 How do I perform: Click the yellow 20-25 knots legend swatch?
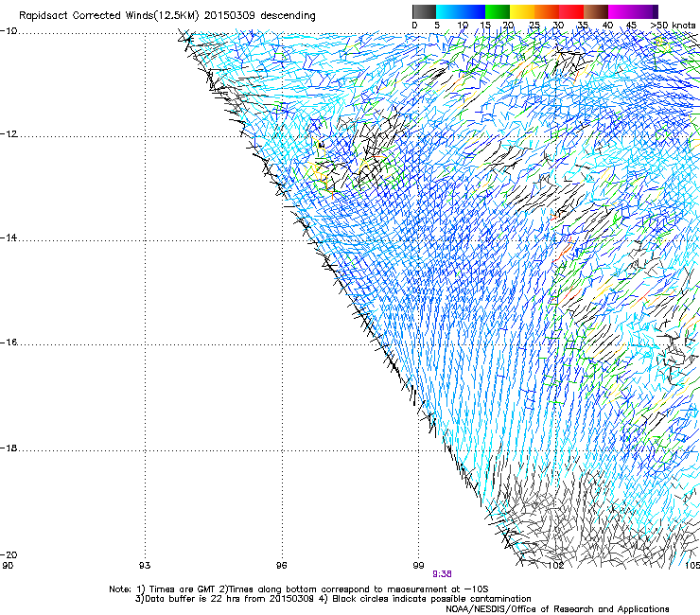point(522,11)
